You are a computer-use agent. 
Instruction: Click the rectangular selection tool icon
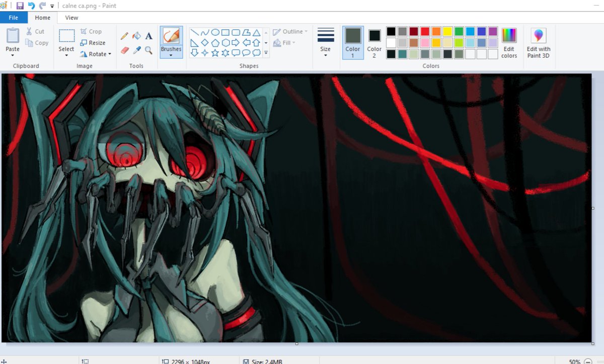66,36
